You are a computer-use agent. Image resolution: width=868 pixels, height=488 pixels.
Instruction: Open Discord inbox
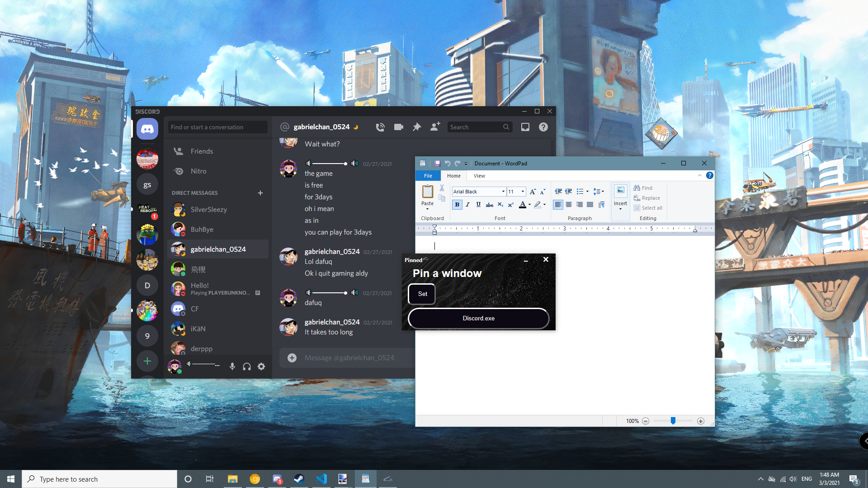525,127
